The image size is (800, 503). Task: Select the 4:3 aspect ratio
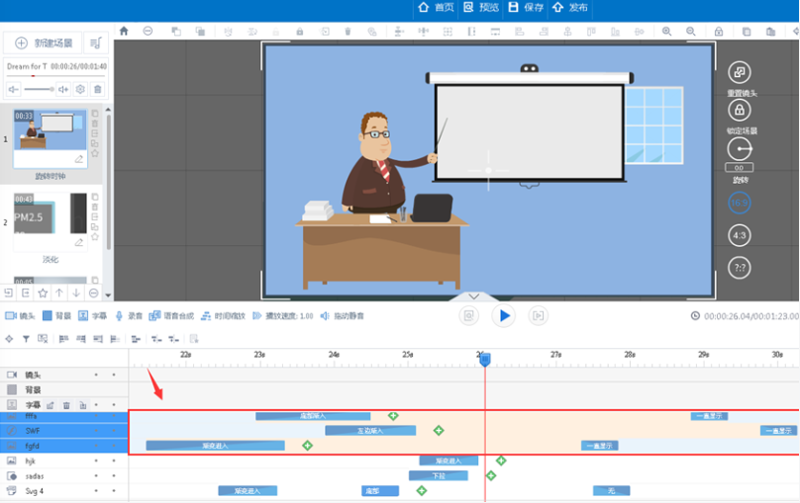pyautogui.click(x=739, y=235)
